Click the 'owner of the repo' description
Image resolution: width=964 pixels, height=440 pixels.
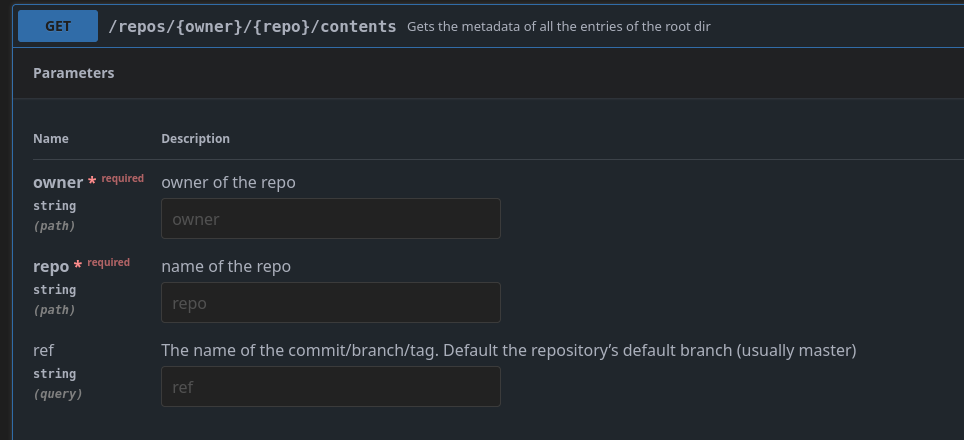coord(228,182)
